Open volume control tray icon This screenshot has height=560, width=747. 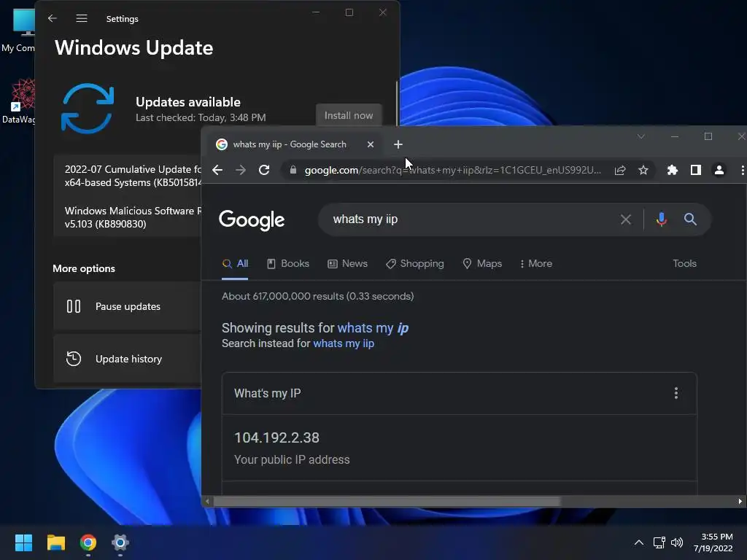pos(676,542)
